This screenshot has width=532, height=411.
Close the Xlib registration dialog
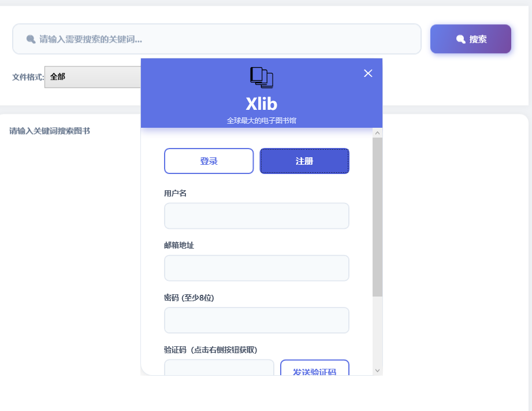coord(368,73)
